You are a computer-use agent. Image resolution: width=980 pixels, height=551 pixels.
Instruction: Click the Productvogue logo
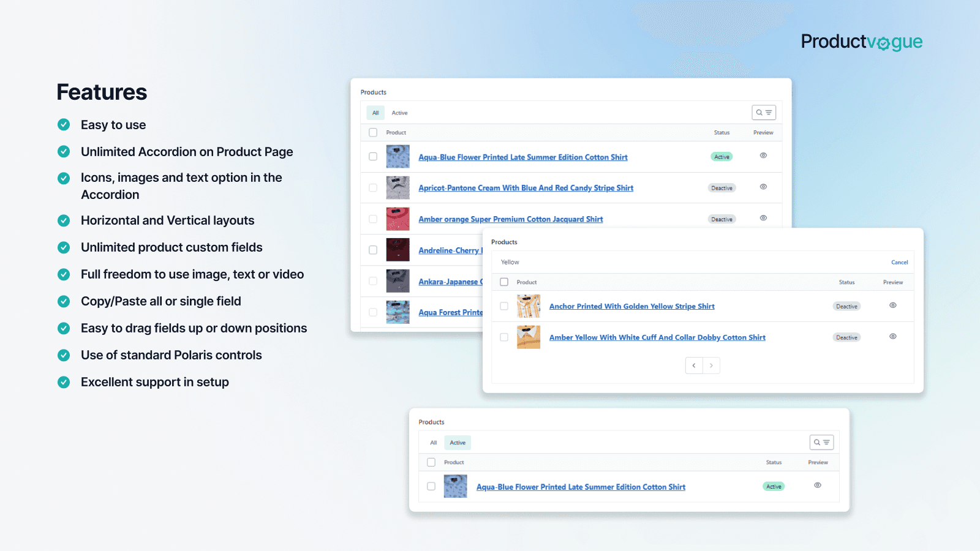tap(861, 42)
